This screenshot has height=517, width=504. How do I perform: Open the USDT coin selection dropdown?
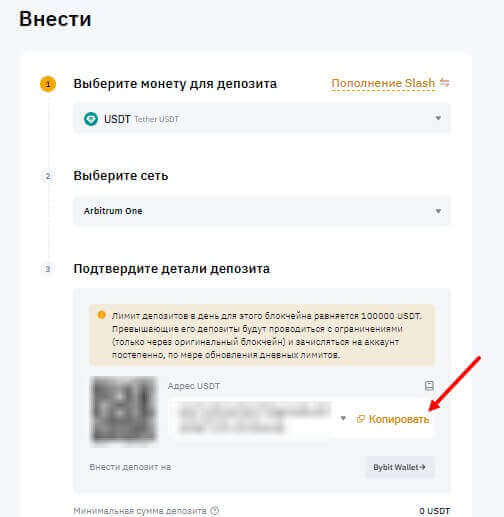point(262,118)
